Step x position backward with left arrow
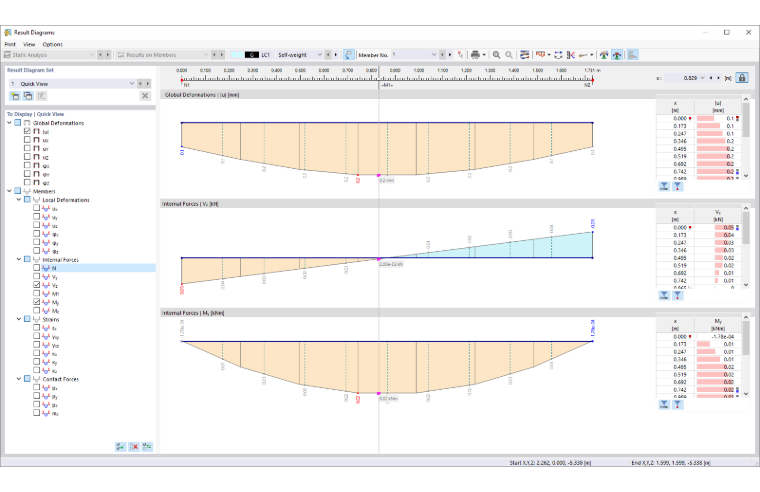 711,78
